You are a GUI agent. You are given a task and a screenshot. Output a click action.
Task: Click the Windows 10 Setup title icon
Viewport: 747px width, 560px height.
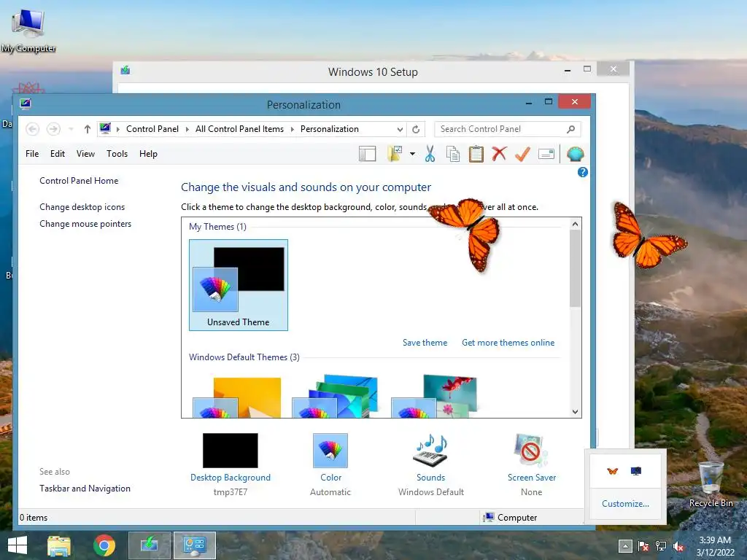(x=125, y=71)
